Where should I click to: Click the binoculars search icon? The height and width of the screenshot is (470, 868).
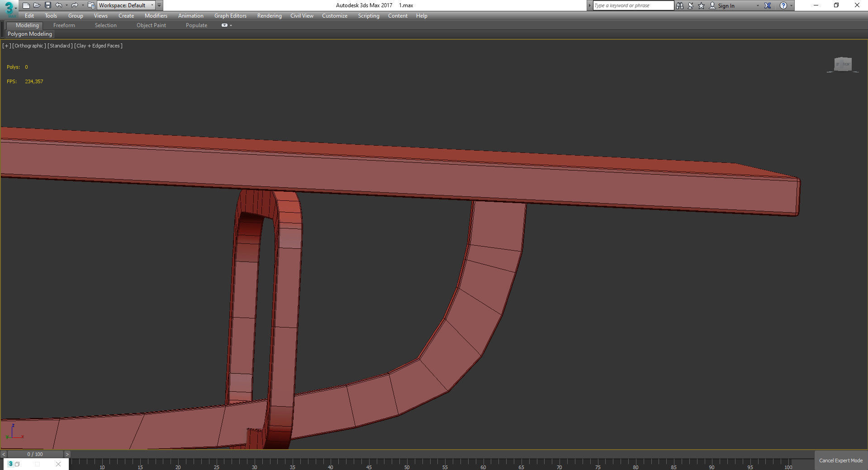(680, 5)
